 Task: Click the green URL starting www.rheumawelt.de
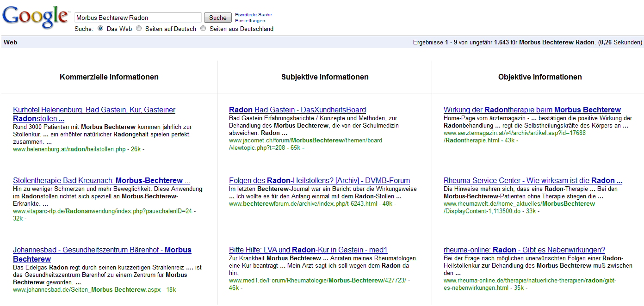pos(519,207)
